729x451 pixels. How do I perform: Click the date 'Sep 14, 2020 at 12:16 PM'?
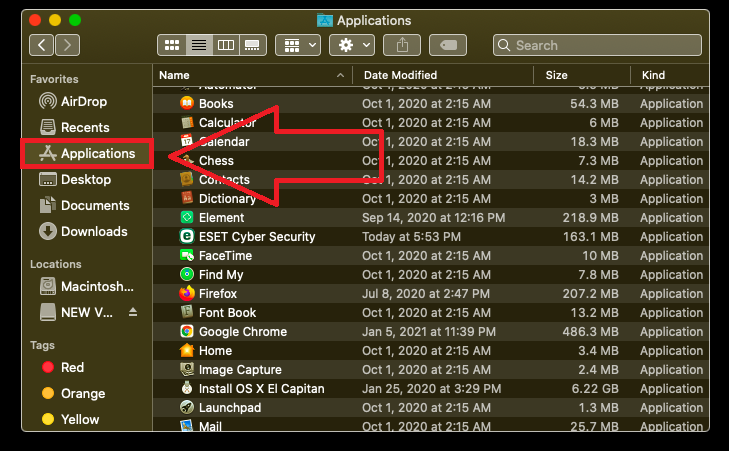(x=434, y=218)
